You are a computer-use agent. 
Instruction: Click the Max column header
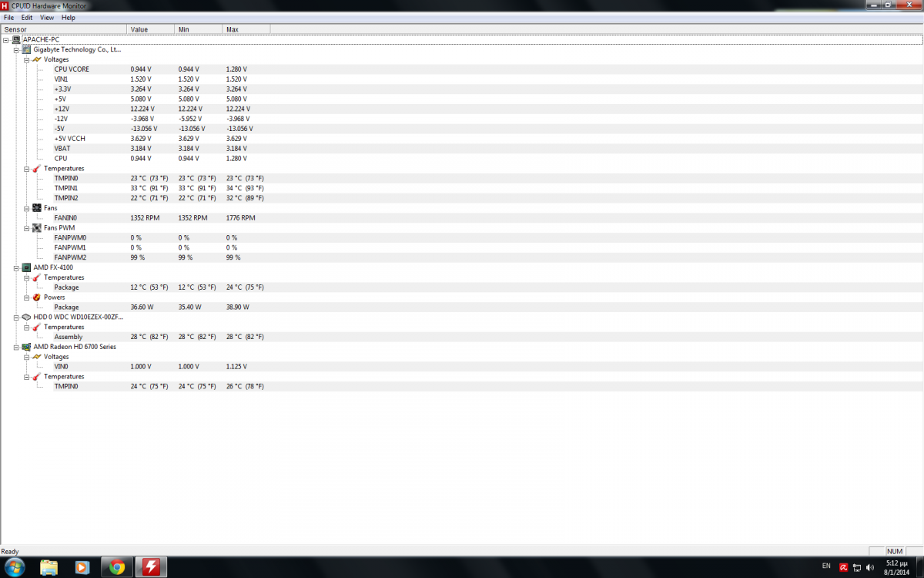coord(246,29)
